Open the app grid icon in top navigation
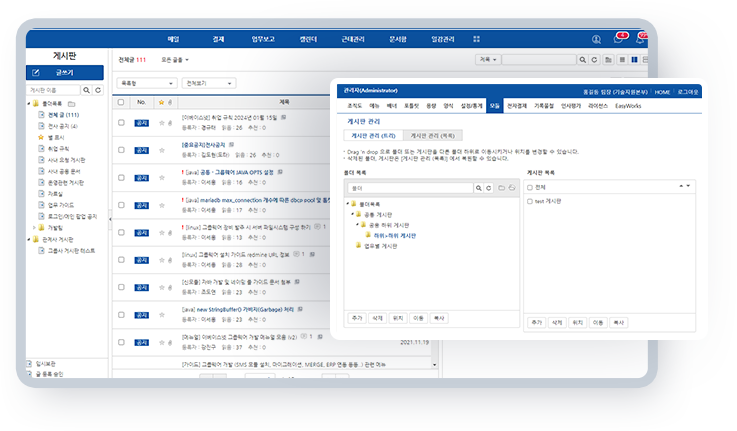This screenshot has height=431, width=737. click(x=477, y=39)
